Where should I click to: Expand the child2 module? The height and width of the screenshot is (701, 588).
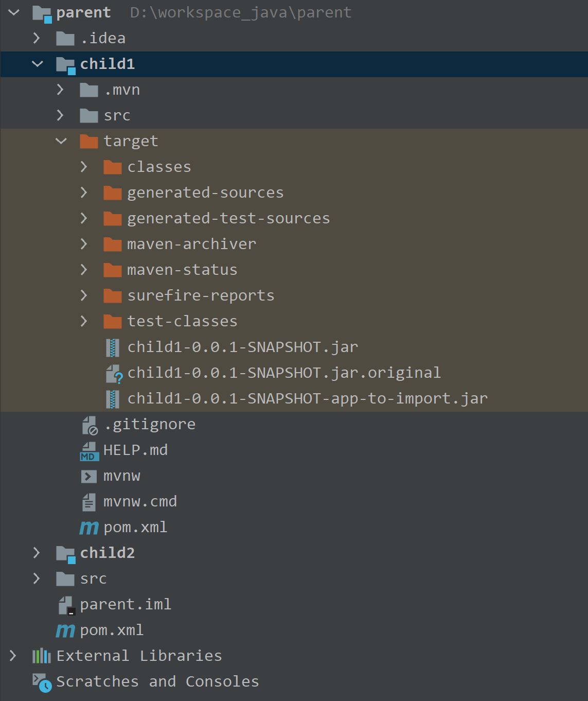[37, 553]
